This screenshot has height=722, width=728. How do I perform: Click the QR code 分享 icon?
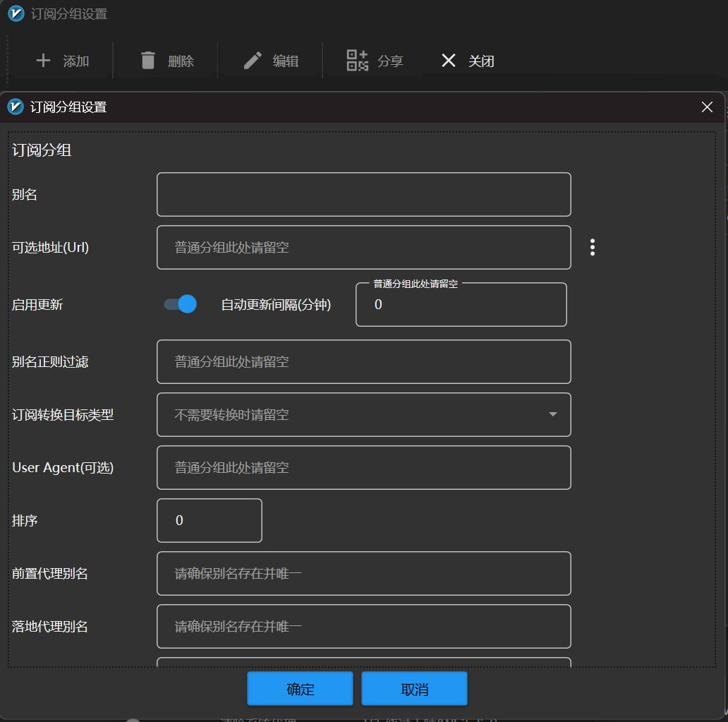(x=358, y=61)
